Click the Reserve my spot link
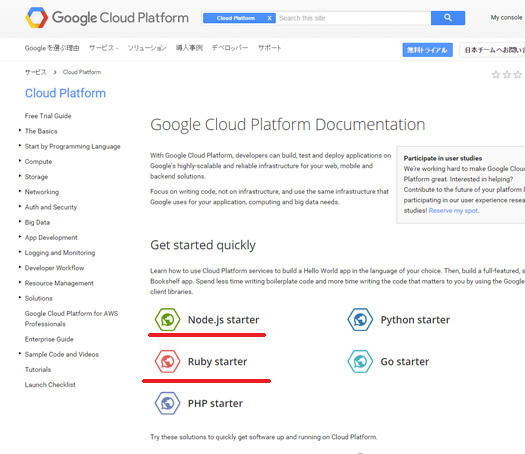 click(453, 211)
